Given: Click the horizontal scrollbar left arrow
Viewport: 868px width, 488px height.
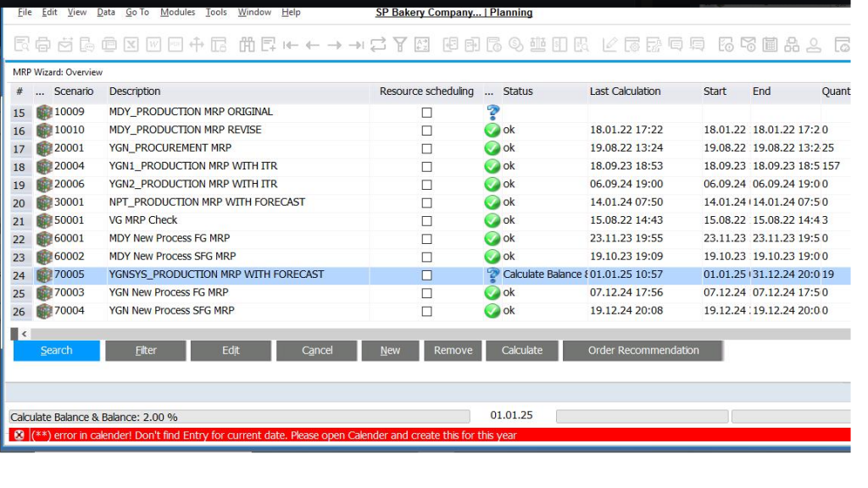Looking at the screenshot, I should [x=24, y=335].
